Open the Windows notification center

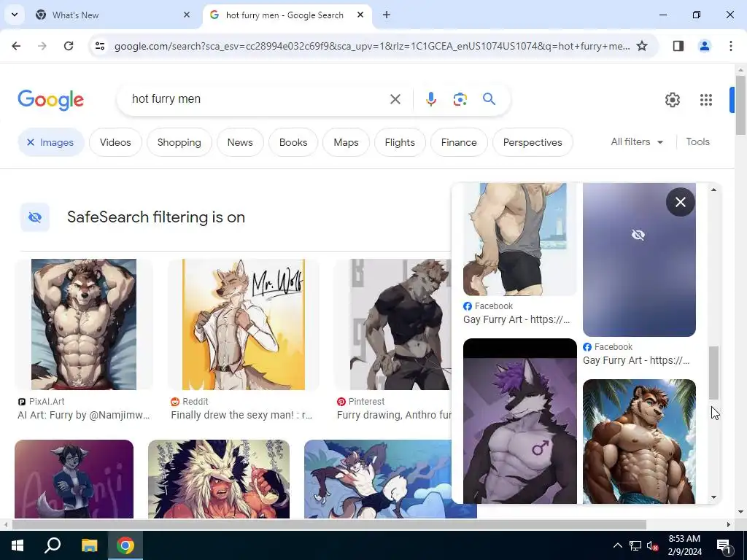[724, 545]
